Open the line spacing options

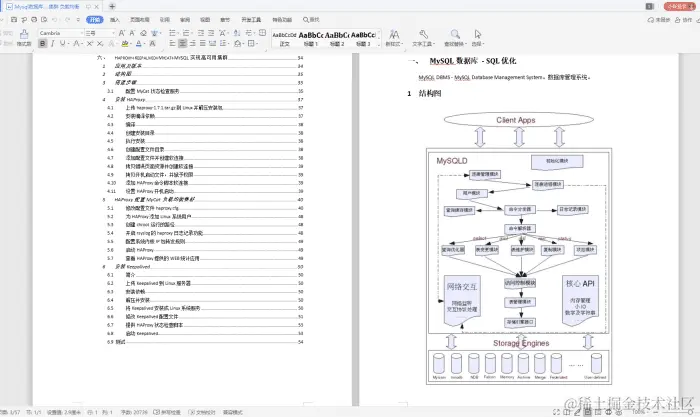point(223,43)
